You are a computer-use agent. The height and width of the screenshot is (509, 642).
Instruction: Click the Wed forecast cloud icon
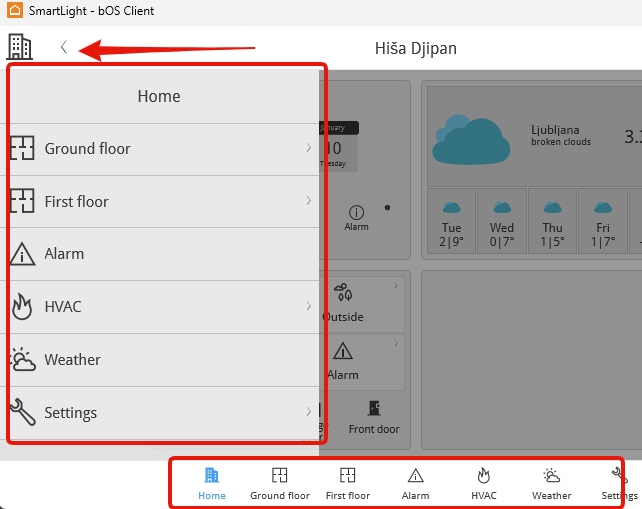click(502, 208)
